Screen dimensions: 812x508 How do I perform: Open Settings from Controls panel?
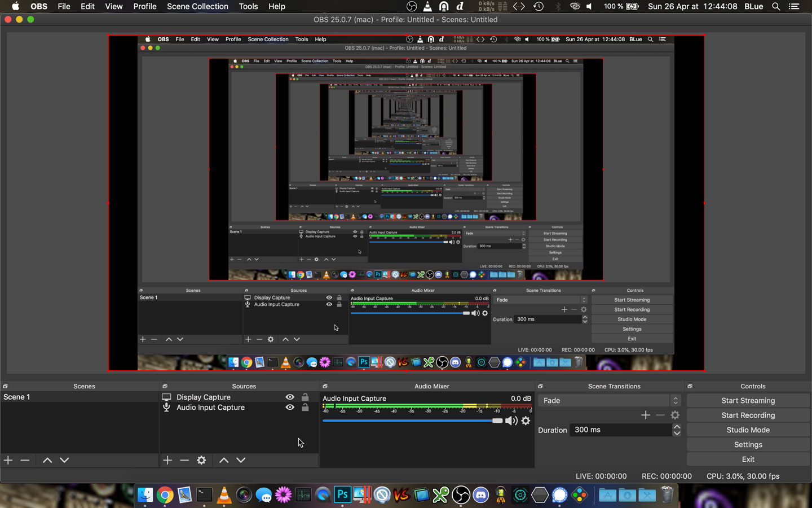(748, 444)
